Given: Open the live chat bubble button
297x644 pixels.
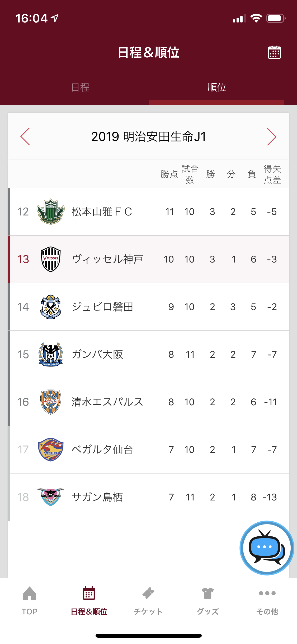Looking at the screenshot, I should (267, 548).
